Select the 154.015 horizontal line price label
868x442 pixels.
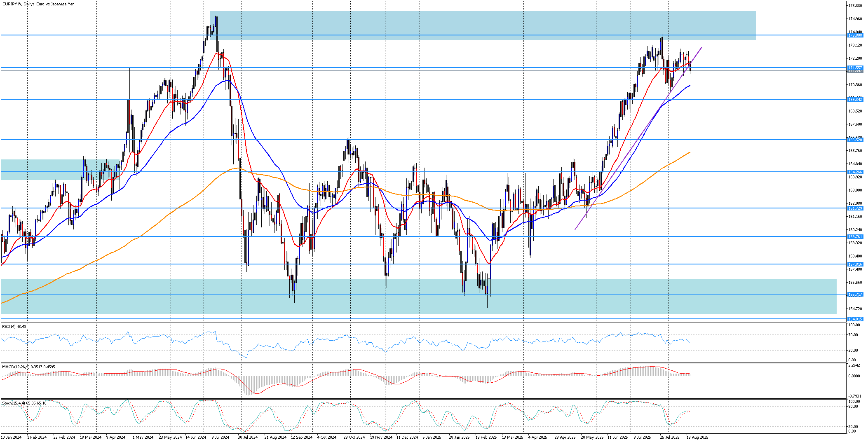pos(855,319)
